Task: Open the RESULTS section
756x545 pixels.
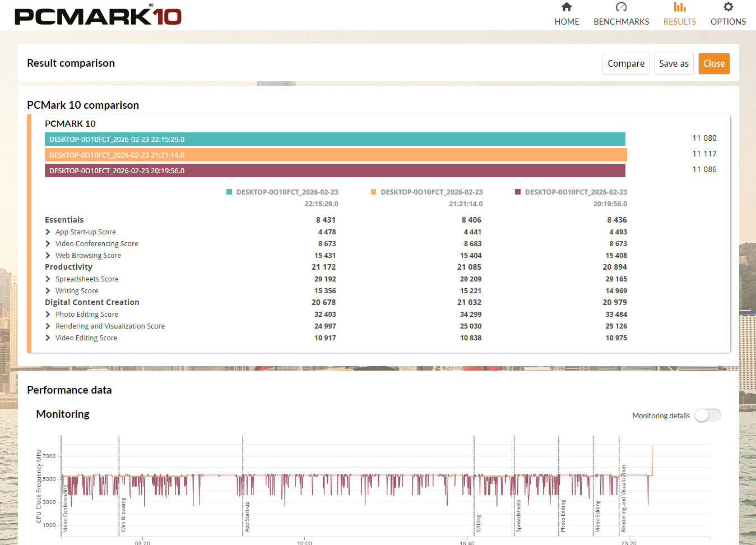Action: (679, 14)
